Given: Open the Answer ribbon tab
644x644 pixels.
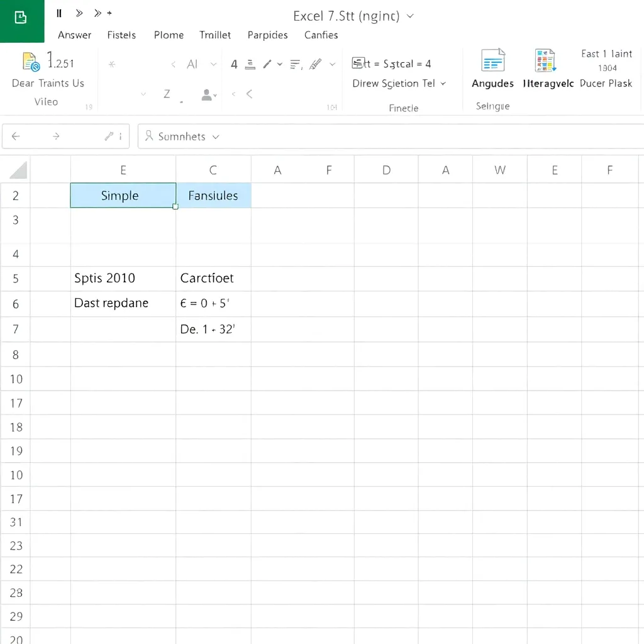Looking at the screenshot, I should tap(74, 35).
